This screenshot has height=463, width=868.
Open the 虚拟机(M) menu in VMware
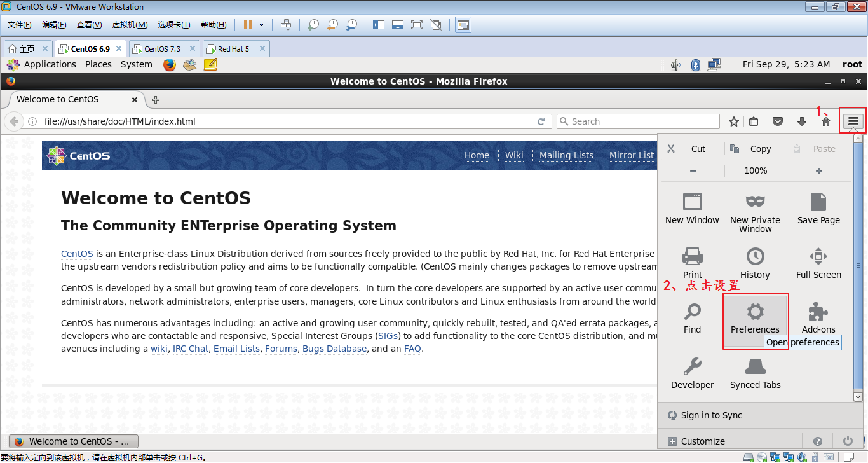pyautogui.click(x=130, y=25)
